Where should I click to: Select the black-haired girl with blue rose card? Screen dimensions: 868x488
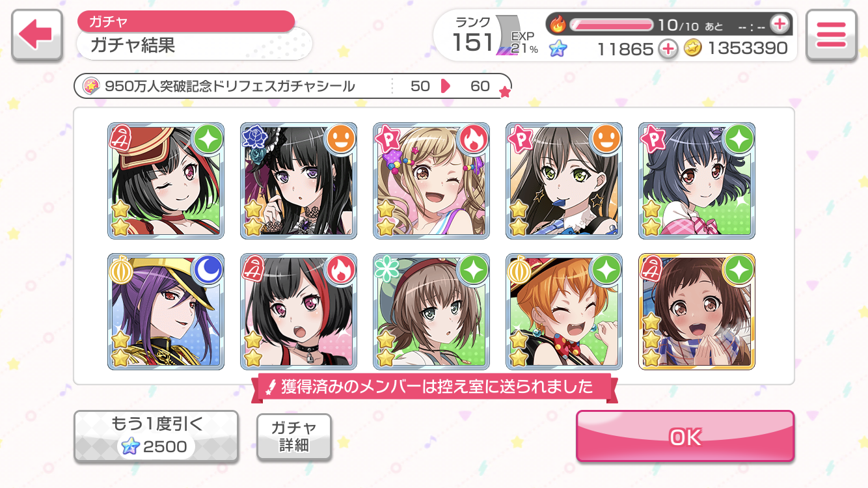[299, 181]
